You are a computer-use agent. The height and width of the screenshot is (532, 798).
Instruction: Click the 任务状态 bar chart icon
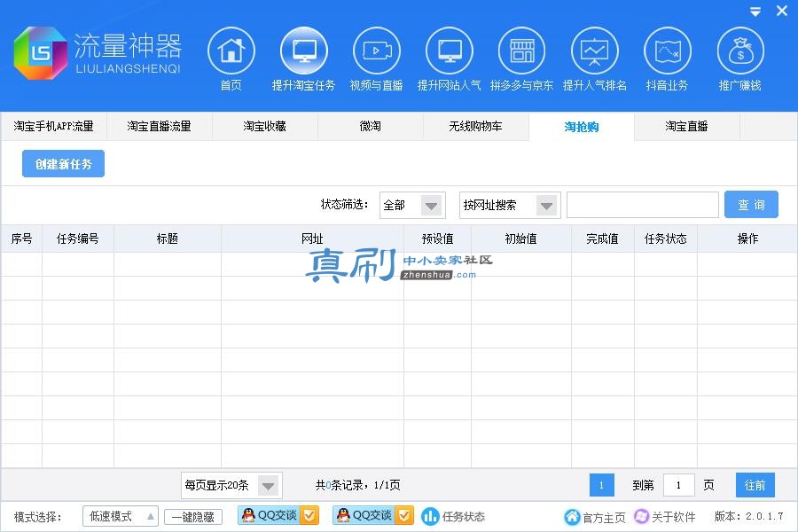(x=430, y=516)
